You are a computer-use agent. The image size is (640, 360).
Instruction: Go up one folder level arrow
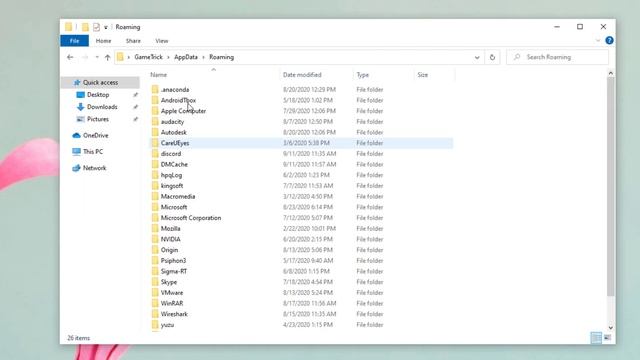(107, 57)
